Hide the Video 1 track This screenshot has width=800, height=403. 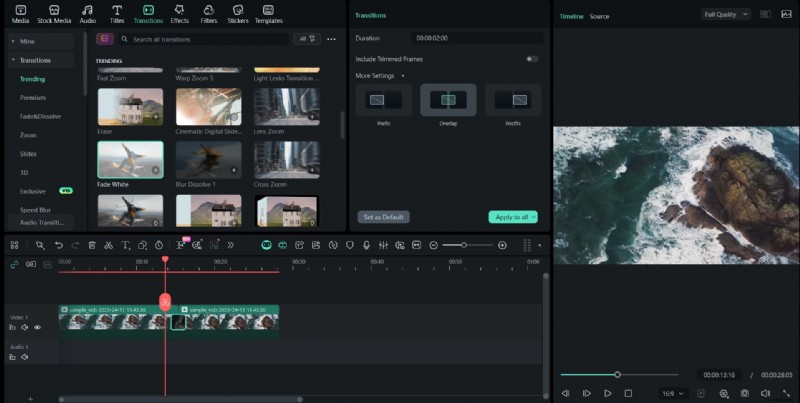[38, 327]
